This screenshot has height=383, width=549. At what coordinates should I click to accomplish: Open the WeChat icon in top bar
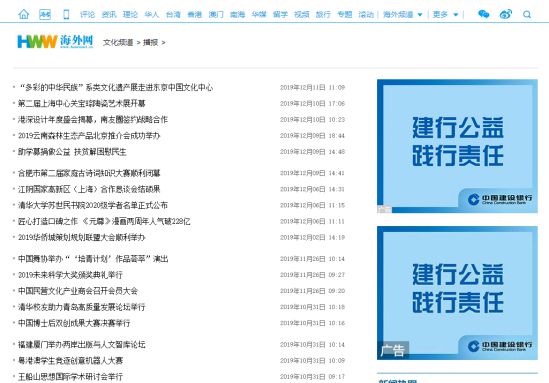[x=484, y=14]
